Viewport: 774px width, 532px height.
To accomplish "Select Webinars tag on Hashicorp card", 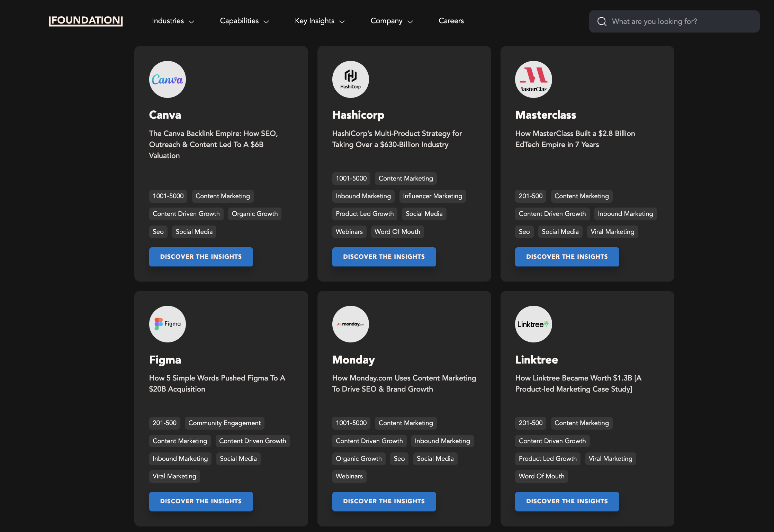I will (349, 232).
